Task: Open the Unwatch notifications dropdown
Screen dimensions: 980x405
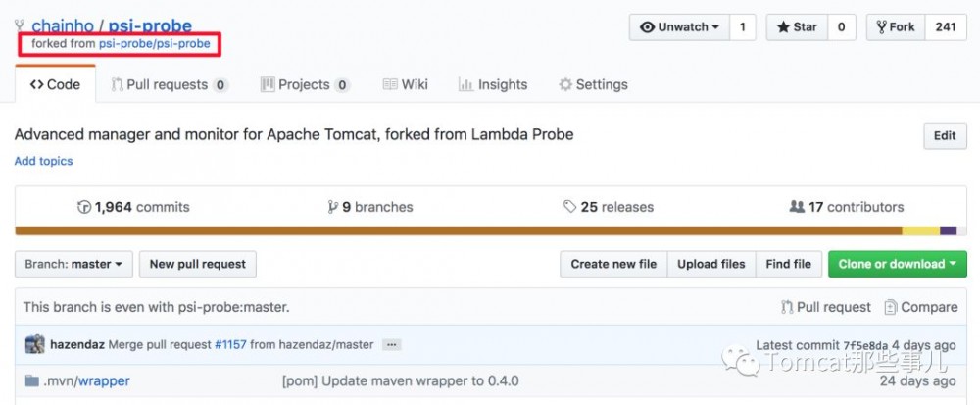Action: [678, 27]
